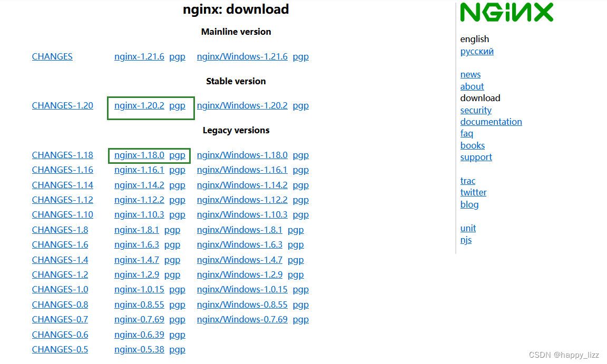Open CHANGES-1.8 link
The image size is (607, 364).
pos(60,230)
